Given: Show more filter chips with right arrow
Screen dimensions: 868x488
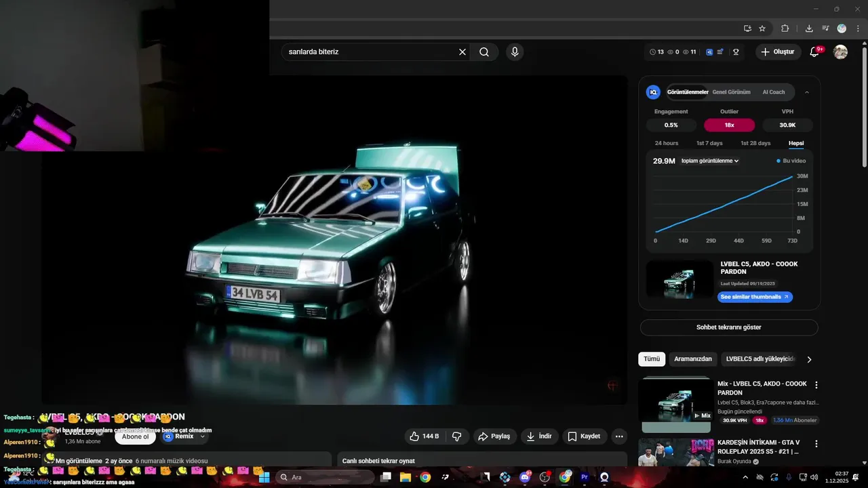Looking at the screenshot, I should tap(808, 359).
